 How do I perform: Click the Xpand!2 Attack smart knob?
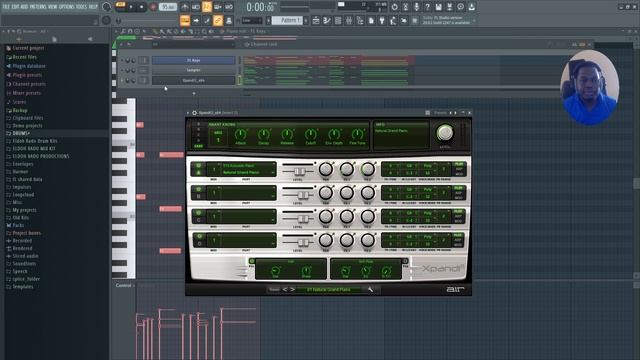[240, 134]
